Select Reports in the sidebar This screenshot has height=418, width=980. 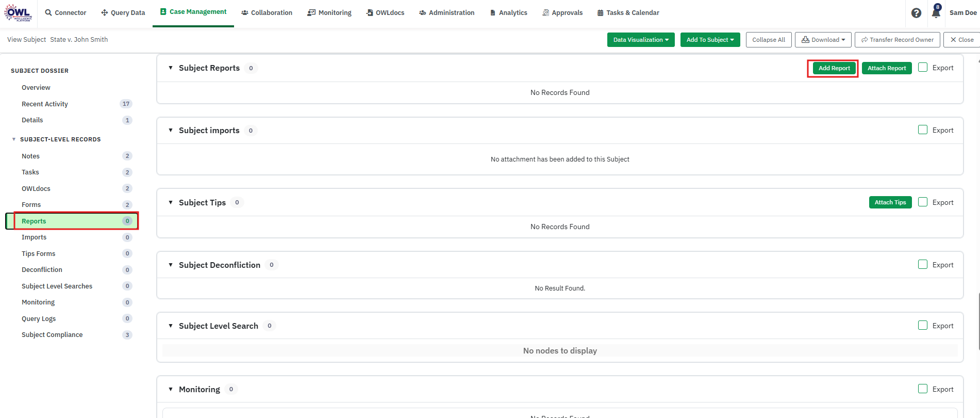click(72, 221)
